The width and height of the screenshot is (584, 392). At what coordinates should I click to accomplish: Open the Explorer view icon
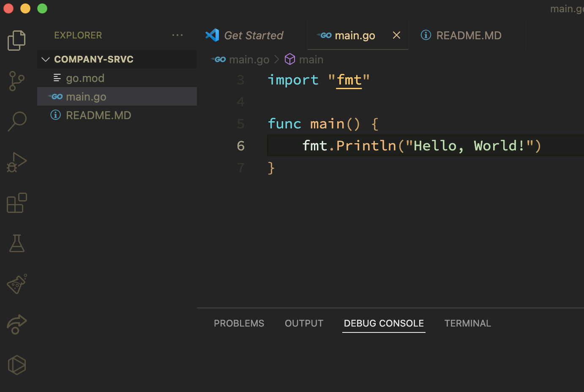point(16,40)
